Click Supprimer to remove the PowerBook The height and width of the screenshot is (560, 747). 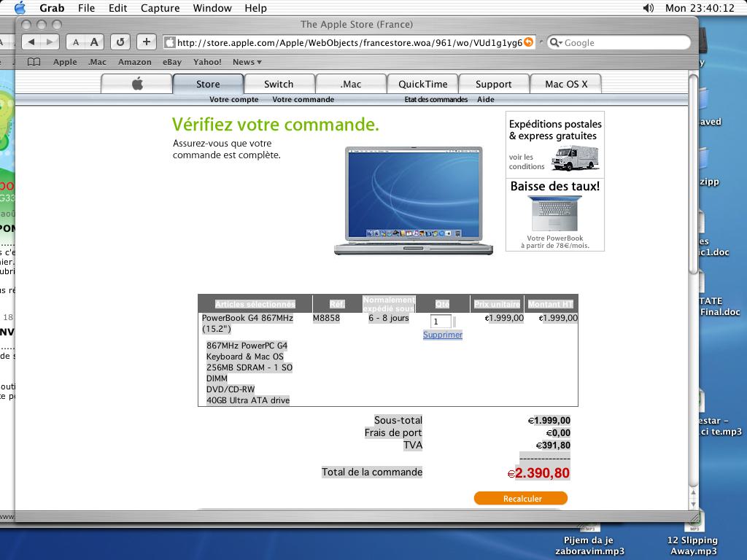(443, 335)
